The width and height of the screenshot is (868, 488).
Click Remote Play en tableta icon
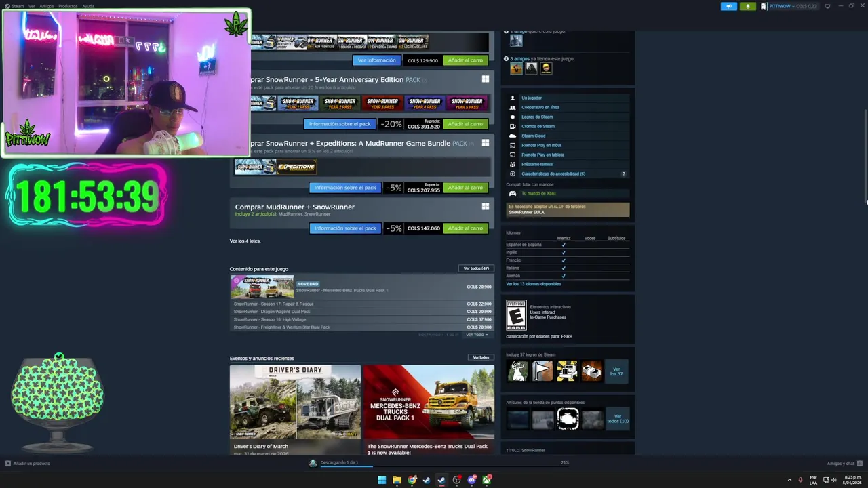[513, 155]
